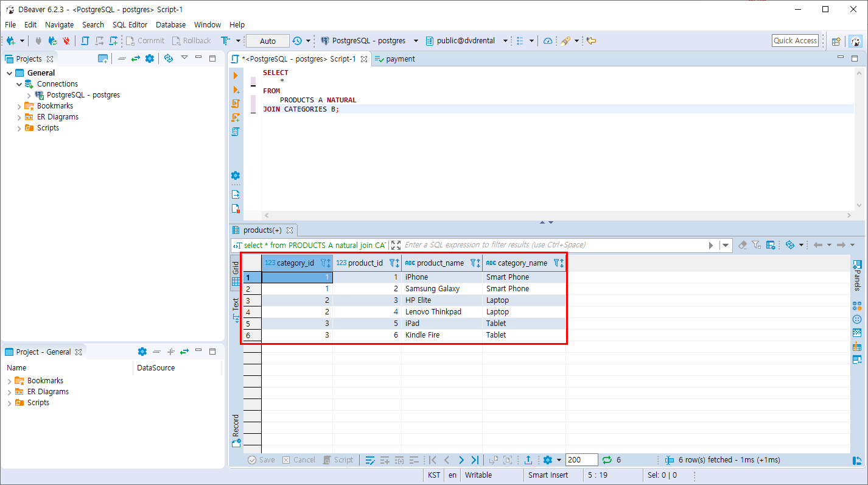Click Link with editor arrows in Projects panel
Screen dimensions: 868x485
pos(135,58)
